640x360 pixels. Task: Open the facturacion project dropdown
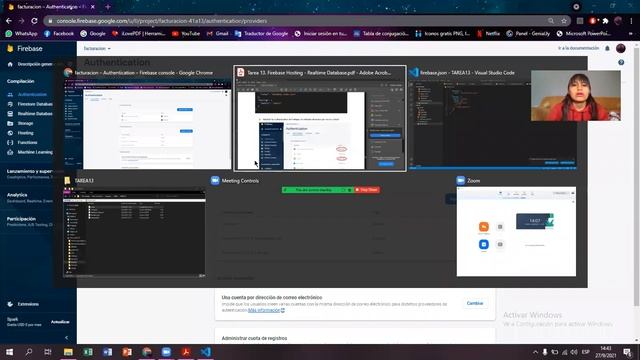click(97, 49)
